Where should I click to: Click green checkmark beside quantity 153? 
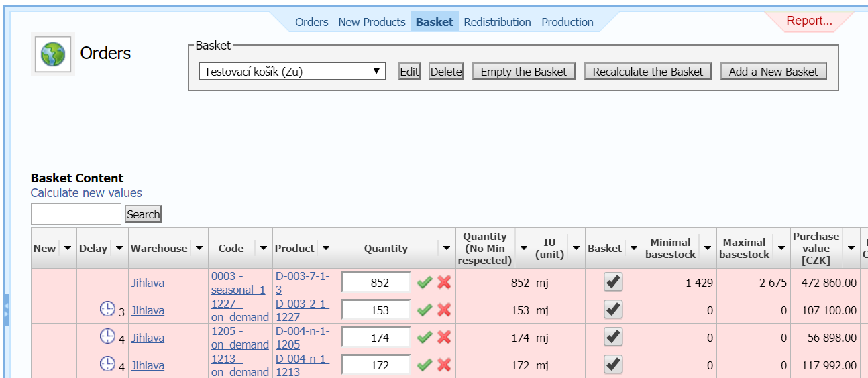424,310
